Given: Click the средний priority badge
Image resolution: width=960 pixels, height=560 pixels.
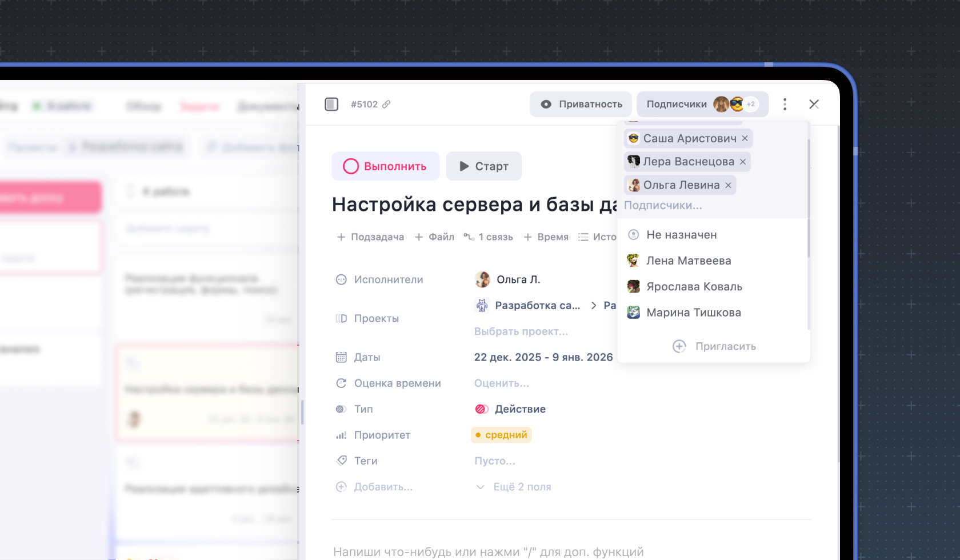Looking at the screenshot, I should (501, 434).
